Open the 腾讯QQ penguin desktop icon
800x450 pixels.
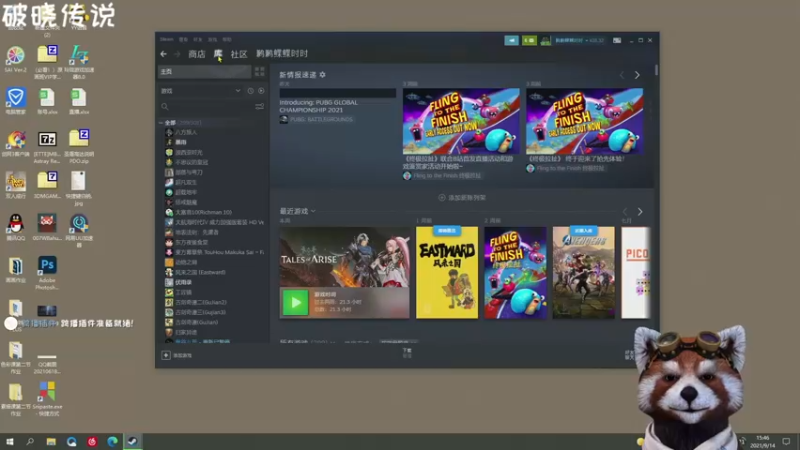point(16,228)
